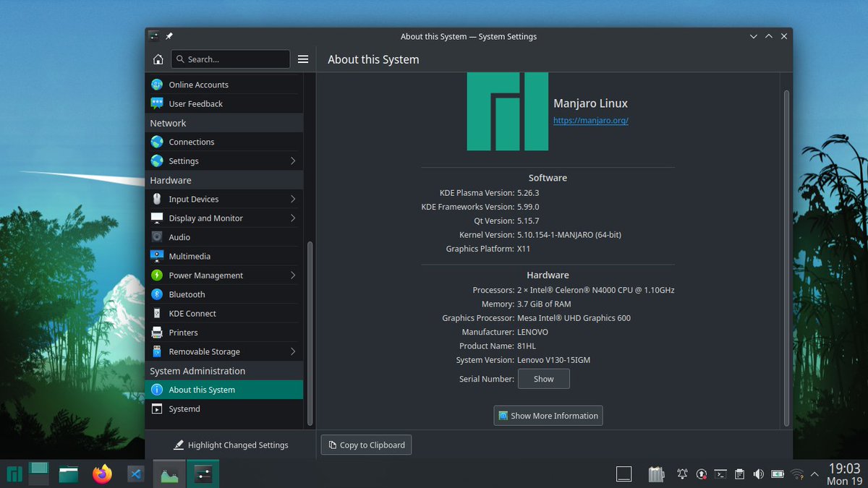This screenshot has width=868, height=488.
Task: Open network Connections globe icon
Action: click(157, 142)
